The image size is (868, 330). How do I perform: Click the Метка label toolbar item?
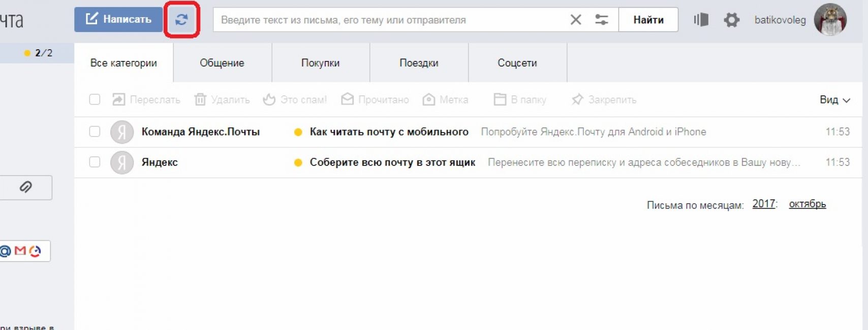coord(445,100)
